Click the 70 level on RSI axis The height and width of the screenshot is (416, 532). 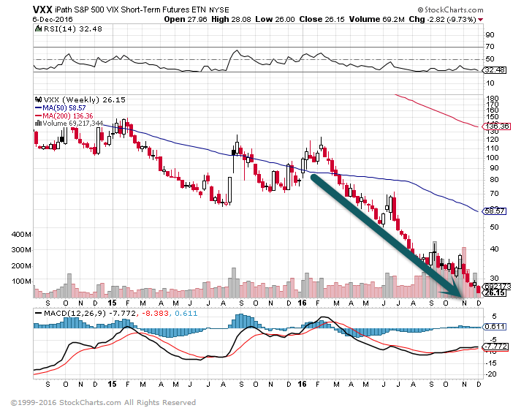coord(490,47)
